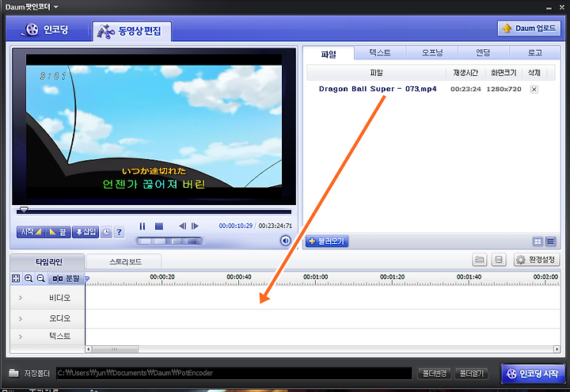Click the 분할 split button
Screen dimensions: 570x392
(x=66, y=279)
